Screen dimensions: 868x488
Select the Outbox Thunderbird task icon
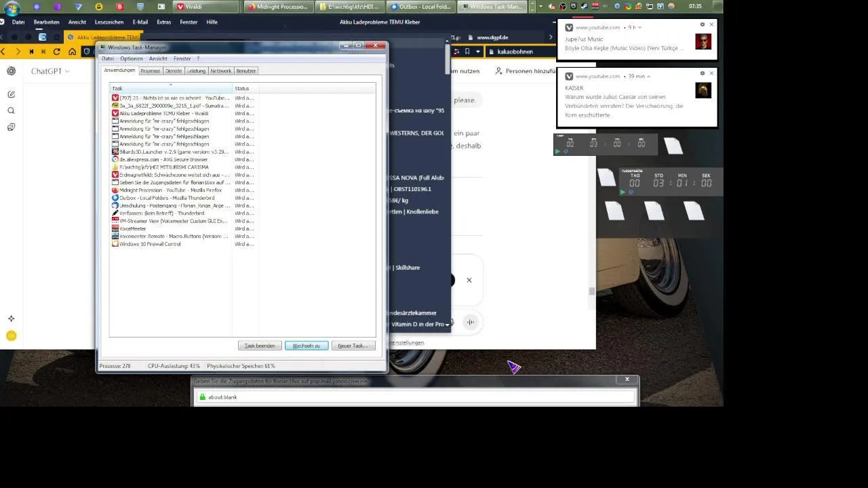pos(115,198)
